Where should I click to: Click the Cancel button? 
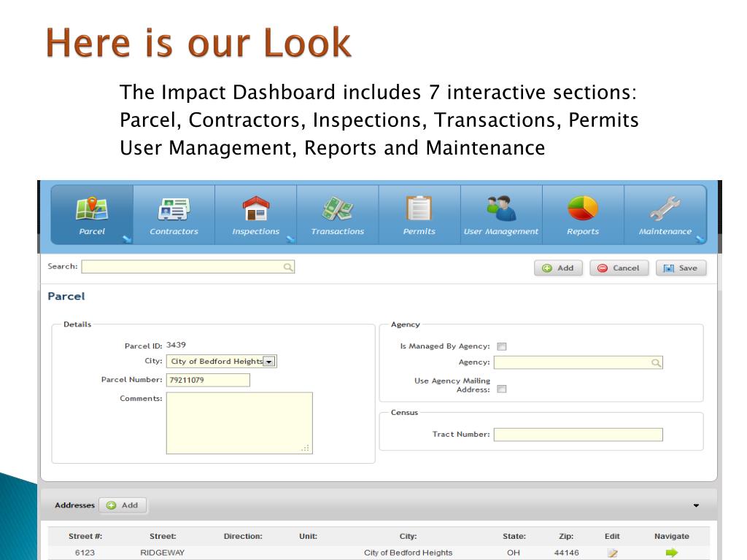click(619, 268)
